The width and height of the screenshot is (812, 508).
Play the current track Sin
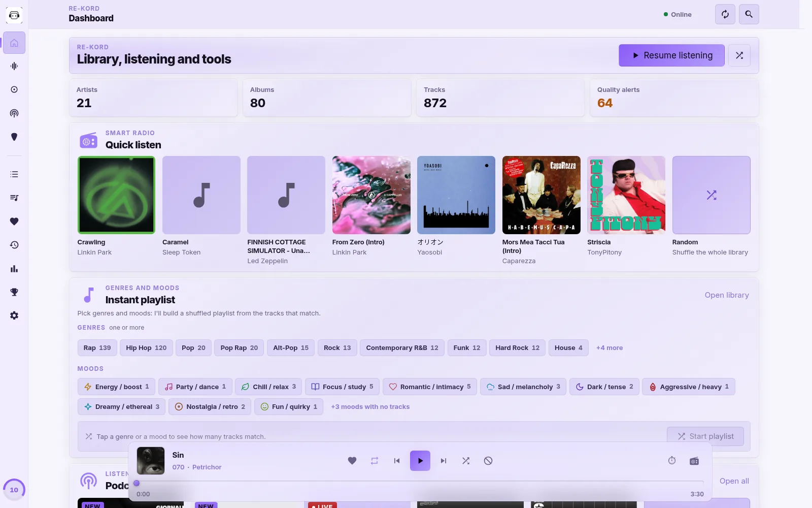(x=420, y=461)
